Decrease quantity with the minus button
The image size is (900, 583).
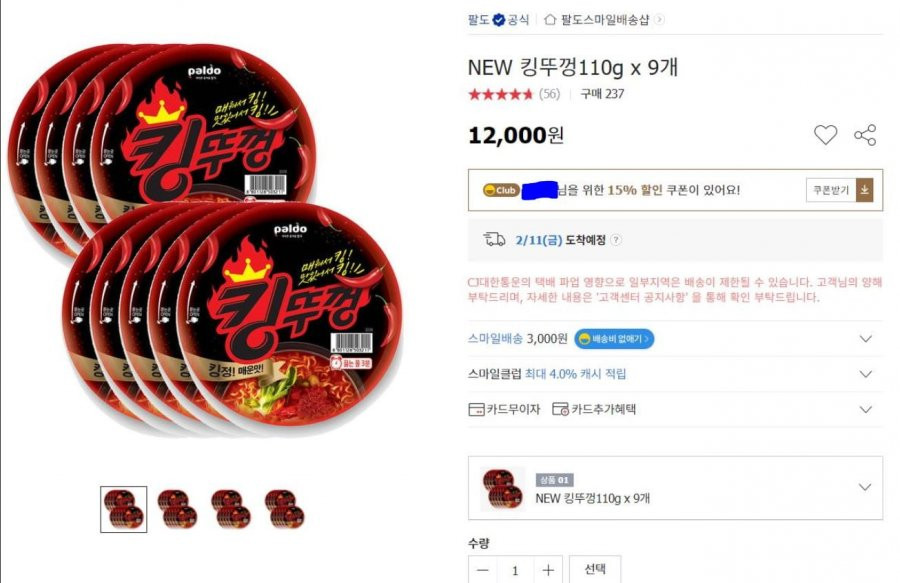click(483, 570)
